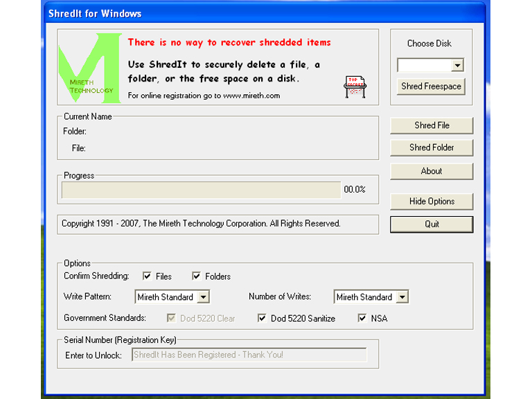The height and width of the screenshot is (399, 532).
Task: Click the 'Choose Disk' label
Action: (429, 44)
